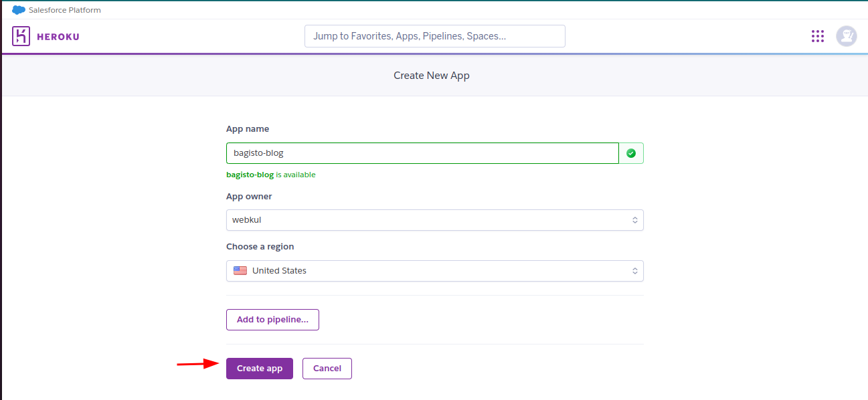This screenshot has height=400, width=868.
Task: Click the Heroku logo icon
Action: pyautogui.click(x=21, y=36)
